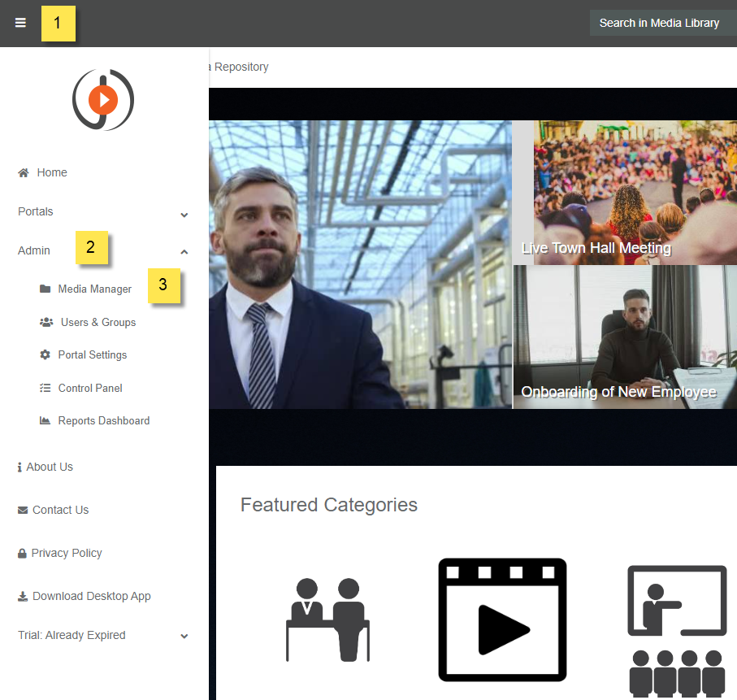The height and width of the screenshot is (700, 737).
Task: Click the home icon beside Home
Action: coord(24,172)
